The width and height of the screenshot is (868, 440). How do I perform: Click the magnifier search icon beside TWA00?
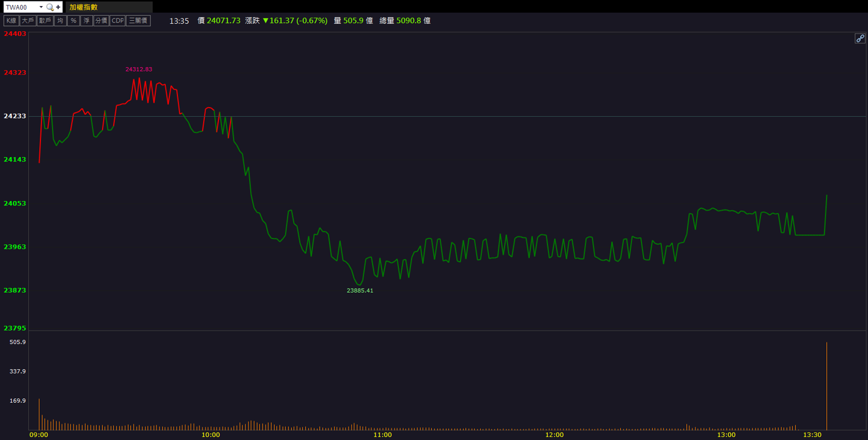coord(50,7)
